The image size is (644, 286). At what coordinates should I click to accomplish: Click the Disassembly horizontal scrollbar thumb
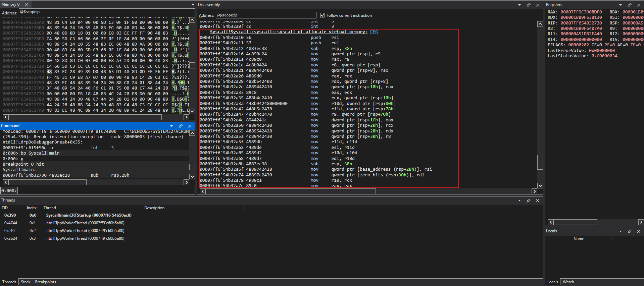tap(290, 191)
